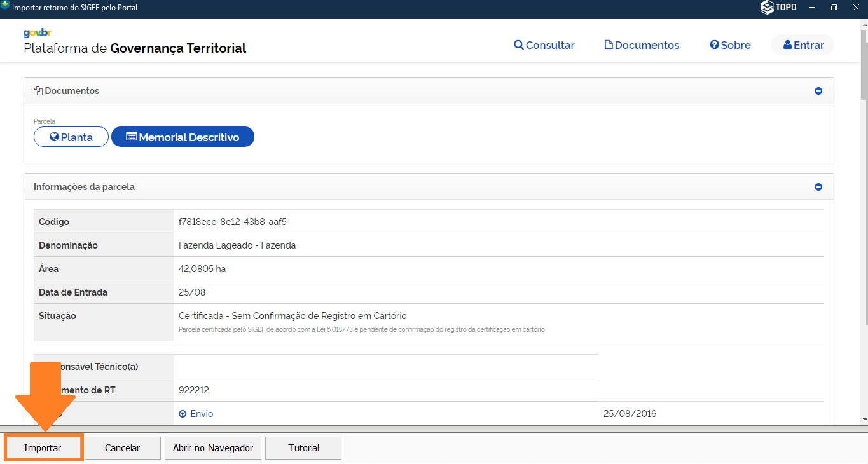
Task: Collapse the Informações da parcela panel
Action: click(818, 187)
